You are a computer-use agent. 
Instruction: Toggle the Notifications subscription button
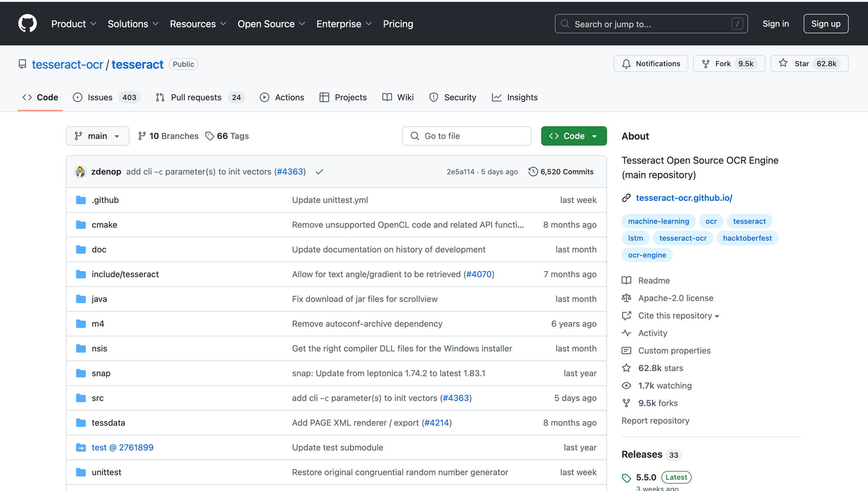coord(651,63)
